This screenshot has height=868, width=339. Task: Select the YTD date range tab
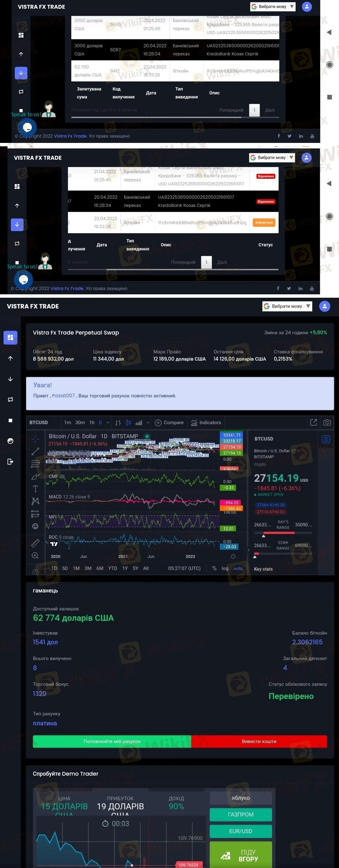coord(112,568)
